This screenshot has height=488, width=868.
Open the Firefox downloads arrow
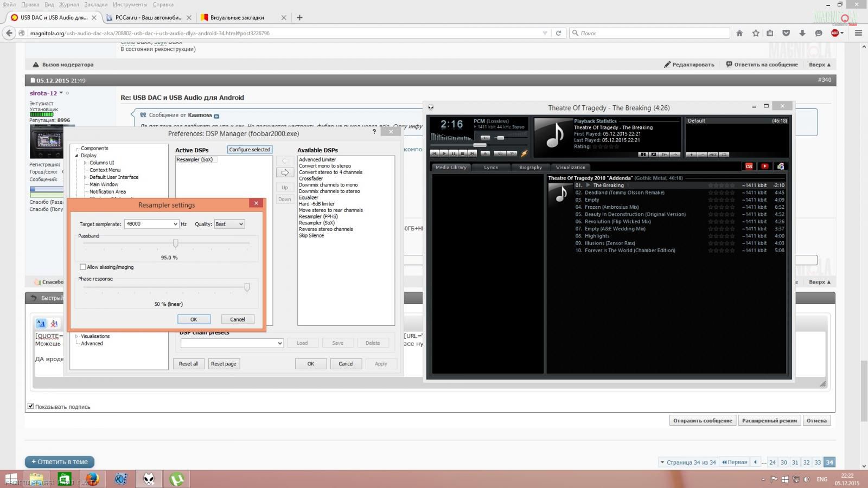(802, 33)
